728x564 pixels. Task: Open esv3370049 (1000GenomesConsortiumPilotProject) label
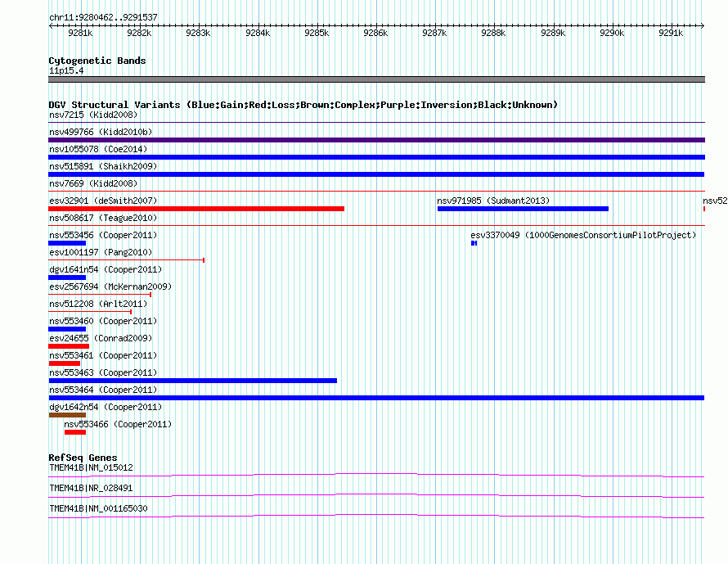583,235
